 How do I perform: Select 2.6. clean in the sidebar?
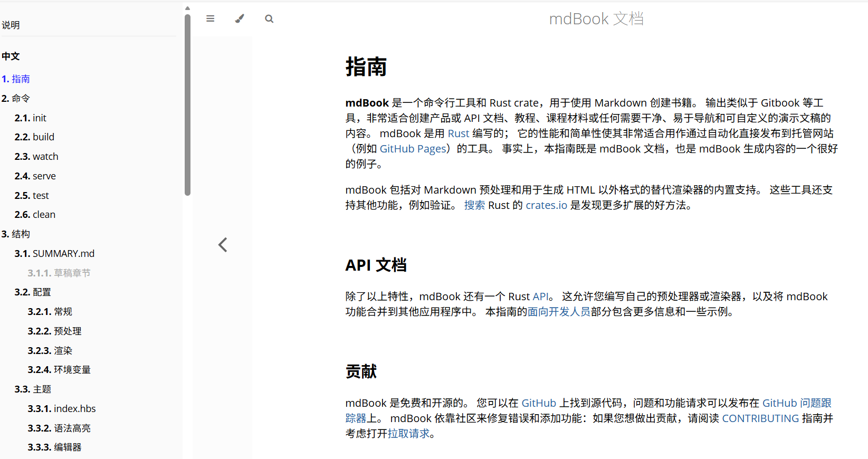pyautogui.click(x=35, y=214)
